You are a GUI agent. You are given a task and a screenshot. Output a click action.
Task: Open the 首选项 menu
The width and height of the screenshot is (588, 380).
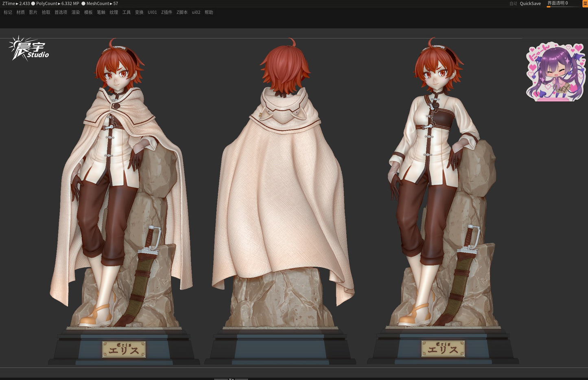tap(61, 12)
